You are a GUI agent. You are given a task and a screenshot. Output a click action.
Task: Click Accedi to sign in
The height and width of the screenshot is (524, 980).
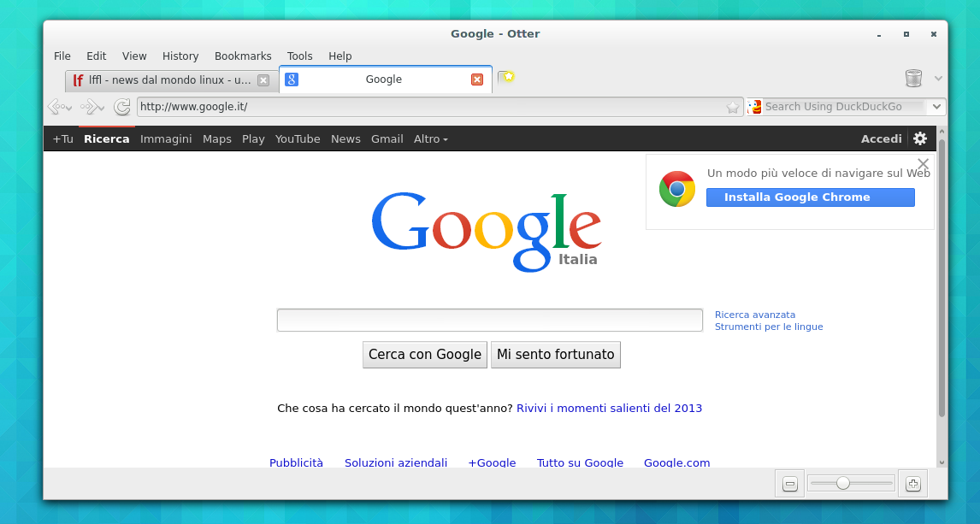[882, 138]
